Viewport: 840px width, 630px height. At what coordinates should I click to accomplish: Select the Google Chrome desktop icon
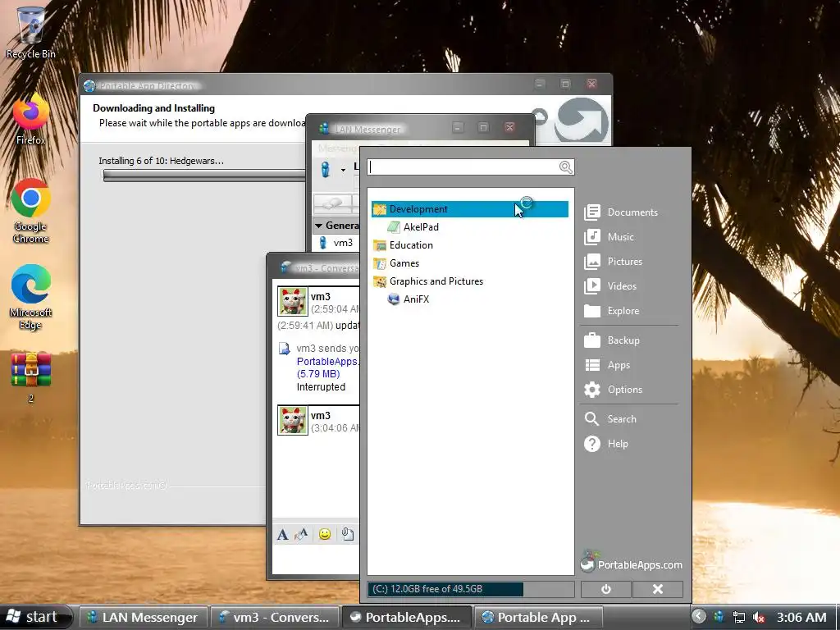tap(30, 211)
